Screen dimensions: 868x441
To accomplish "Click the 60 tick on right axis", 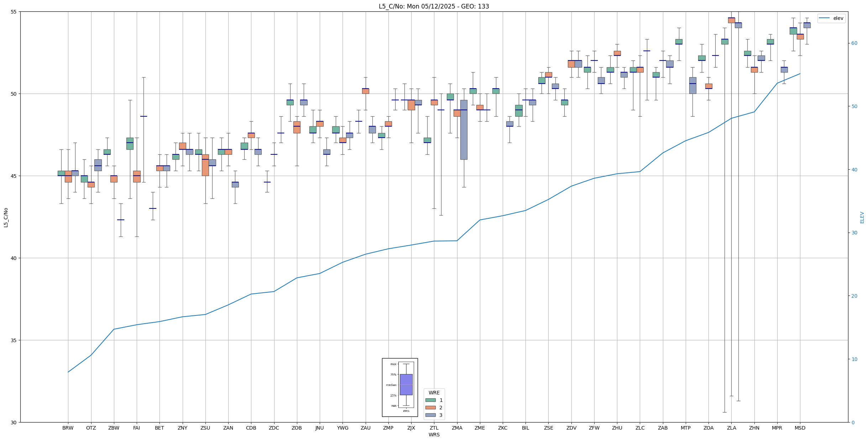I will pyautogui.click(x=854, y=43).
